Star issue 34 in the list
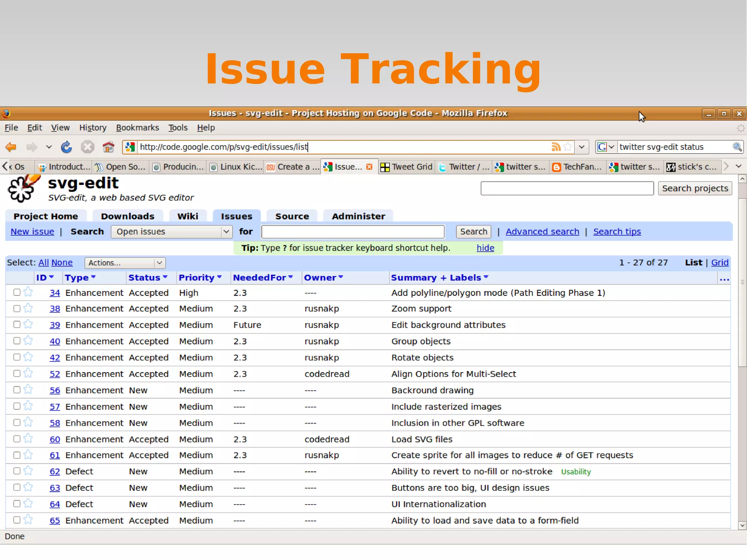Image resolution: width=747 pixels, height=560 pixels. point(28,292)
